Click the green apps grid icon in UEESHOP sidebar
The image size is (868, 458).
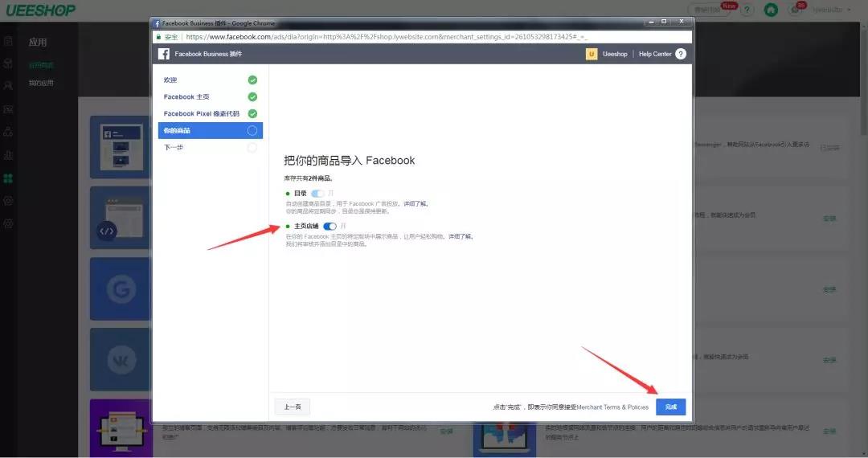point(8,178)
